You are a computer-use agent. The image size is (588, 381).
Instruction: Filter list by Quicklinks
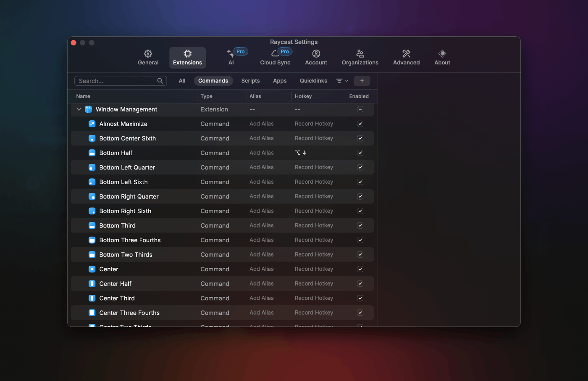tap(313, 81)
